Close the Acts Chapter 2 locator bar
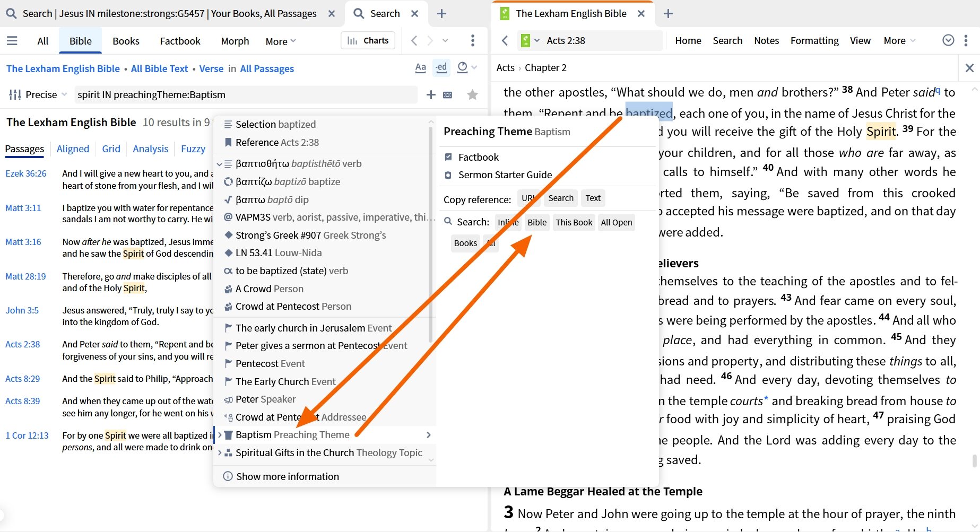Screen dimensions: 980x532 pos(969,68)
